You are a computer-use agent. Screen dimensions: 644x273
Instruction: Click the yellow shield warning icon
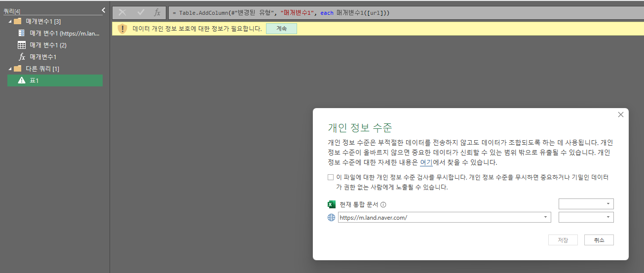[122, 29]
